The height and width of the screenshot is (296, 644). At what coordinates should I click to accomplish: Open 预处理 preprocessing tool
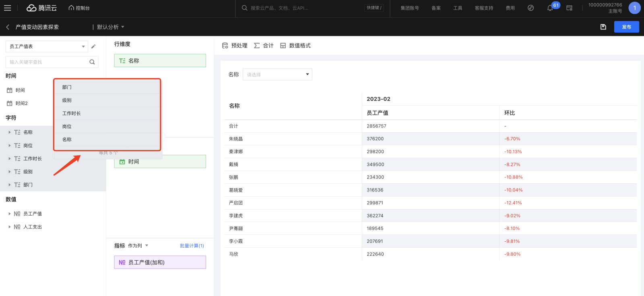coord(235,45)
